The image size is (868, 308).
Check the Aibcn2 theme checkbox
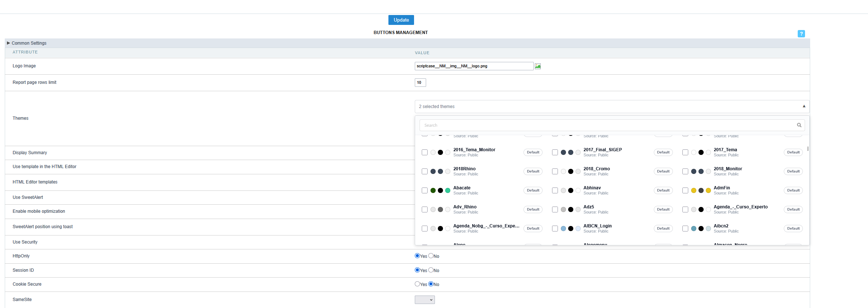(x=685, y=229)
